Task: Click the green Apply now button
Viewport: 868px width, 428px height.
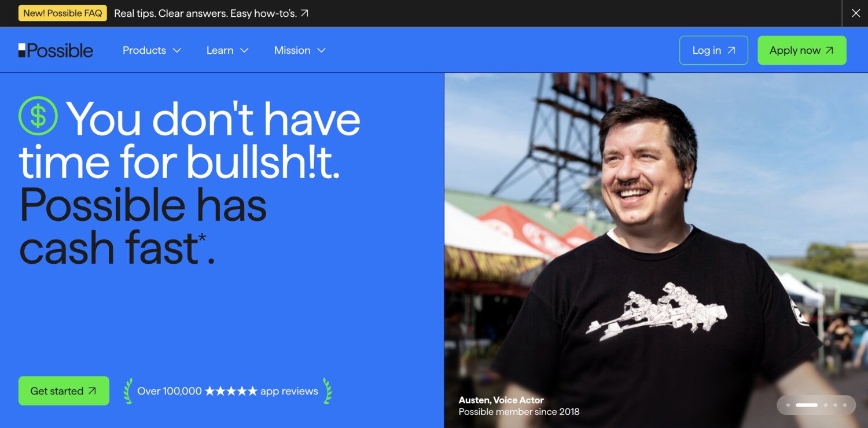Action: tap(801, 50)
